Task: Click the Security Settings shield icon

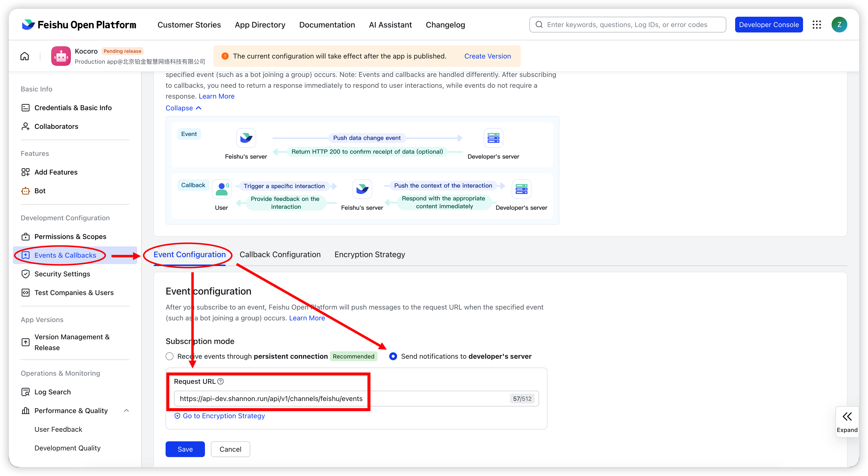Action: (26, 274)
